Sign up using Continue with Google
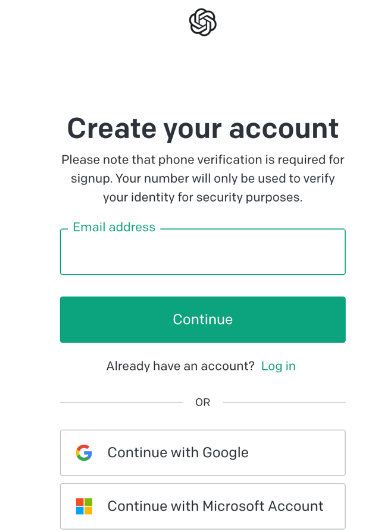Image resolution: width=376 pixels, height=532 pixels. point(203,453)
